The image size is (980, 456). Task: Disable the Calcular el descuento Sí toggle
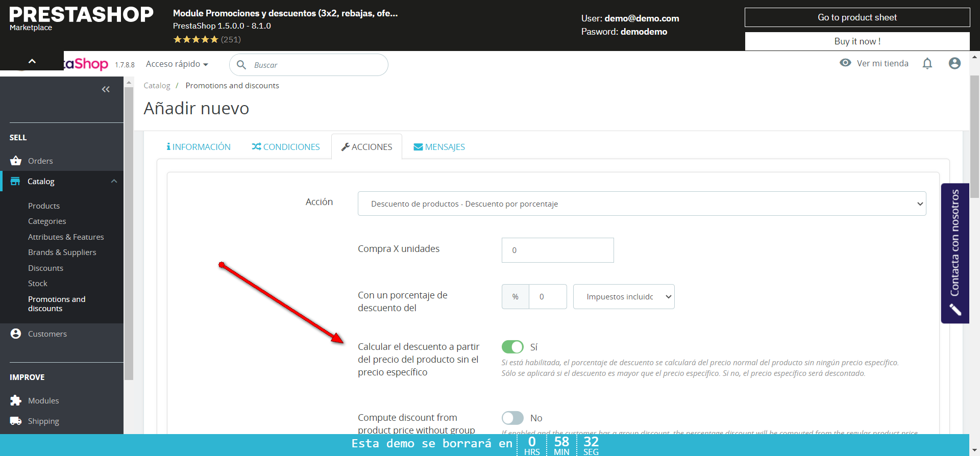point(512,347)
